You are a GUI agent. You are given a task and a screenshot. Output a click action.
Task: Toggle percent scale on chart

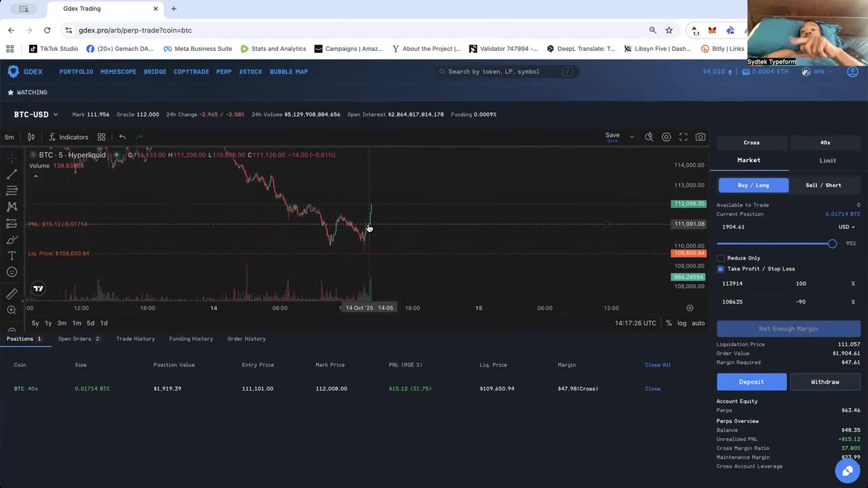coord(669,323)
